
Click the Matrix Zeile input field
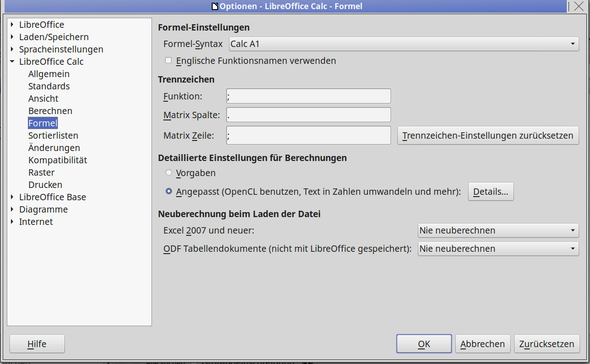click(308, 135)
